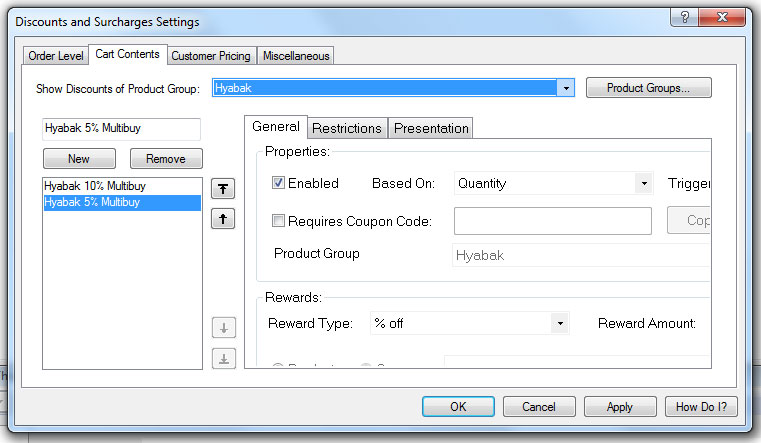761x443 pixels.
Task: Click the title bar help question mark
Action: point(684,17)
